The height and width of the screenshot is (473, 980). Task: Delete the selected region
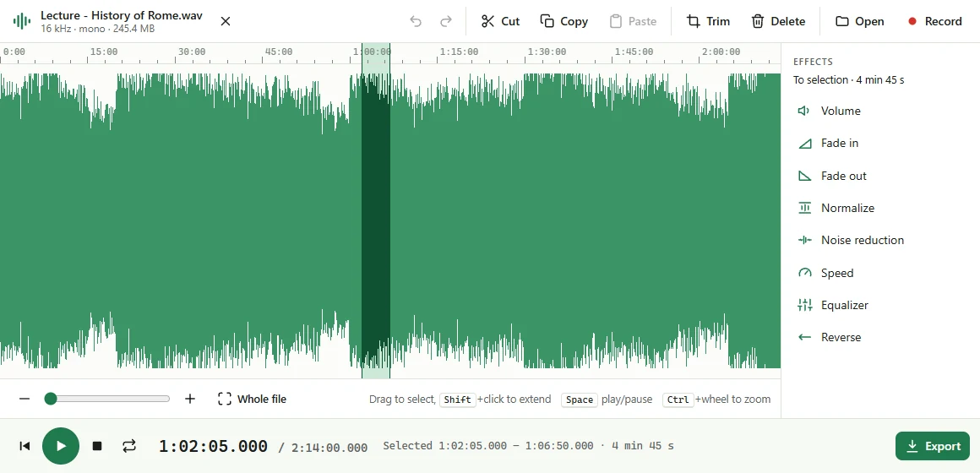[778, 21]
